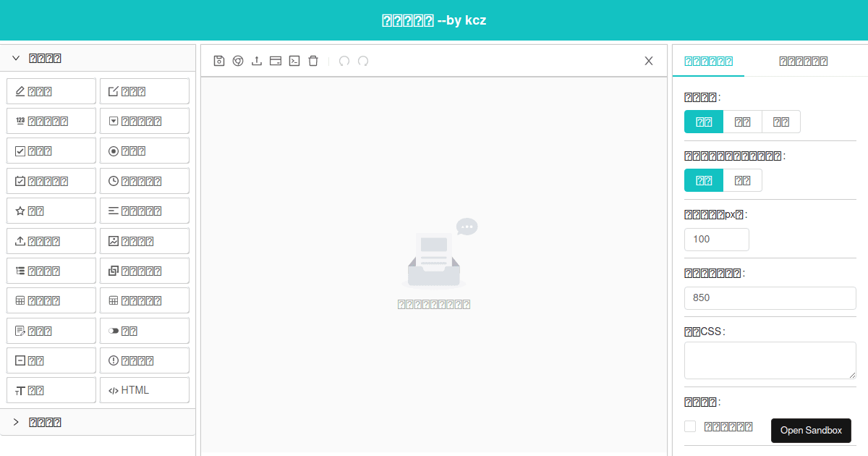This screenshot has height=456, width=868.
Task: Click the code view icon in the toolbar
Action: pyautogui.click(x=294, y=61)
